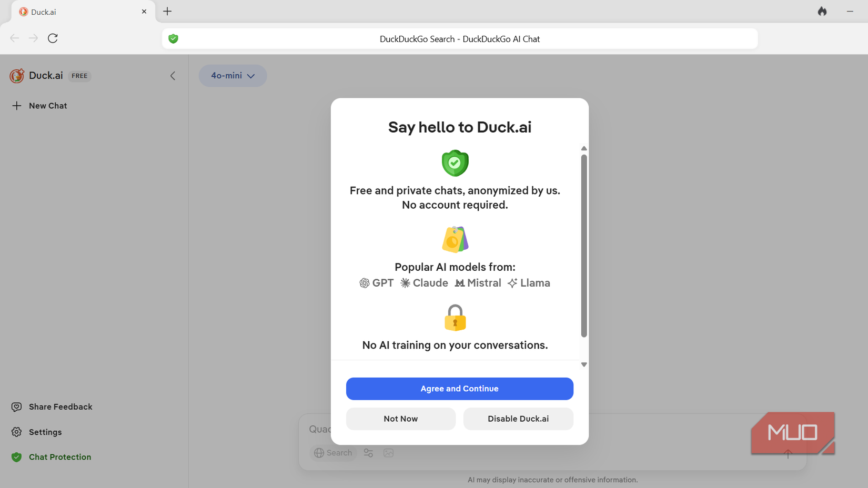The width and height of the screenshot is (868, 488).
Task: Click Disable Duck.ai button
Action: [x=518, y=419]
